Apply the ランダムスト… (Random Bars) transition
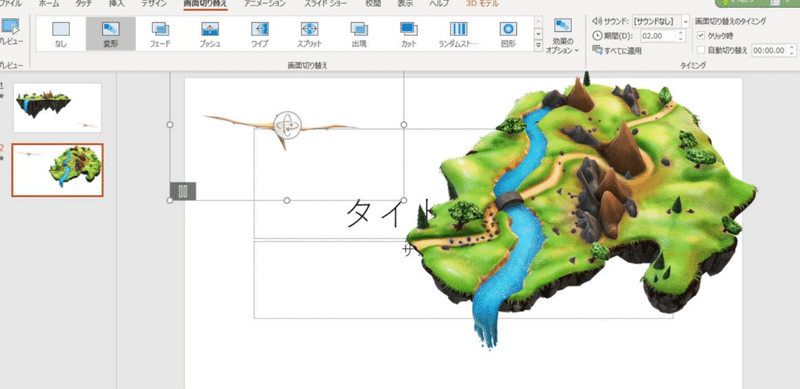This screenshot has width=800, height=389. pyautogui.click(x=458, y=34)
